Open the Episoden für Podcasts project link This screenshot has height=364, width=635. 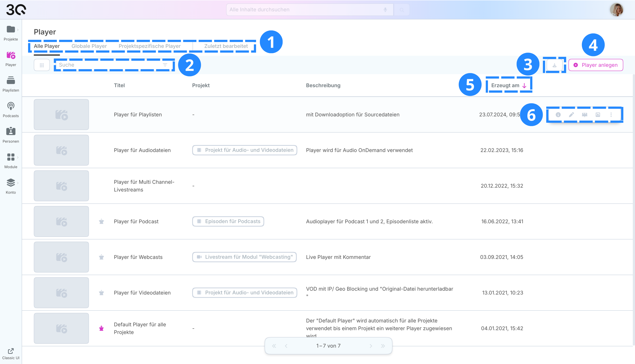(228, 222)
